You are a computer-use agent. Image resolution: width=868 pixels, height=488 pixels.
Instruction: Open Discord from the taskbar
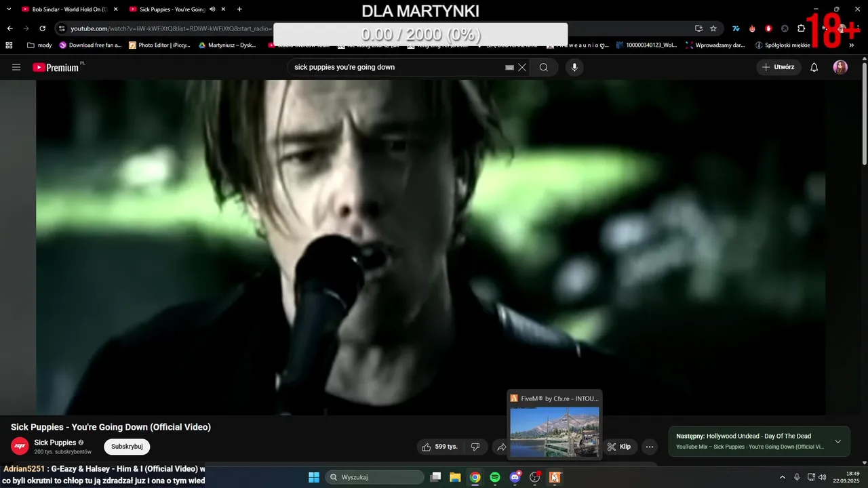point(515,477)
